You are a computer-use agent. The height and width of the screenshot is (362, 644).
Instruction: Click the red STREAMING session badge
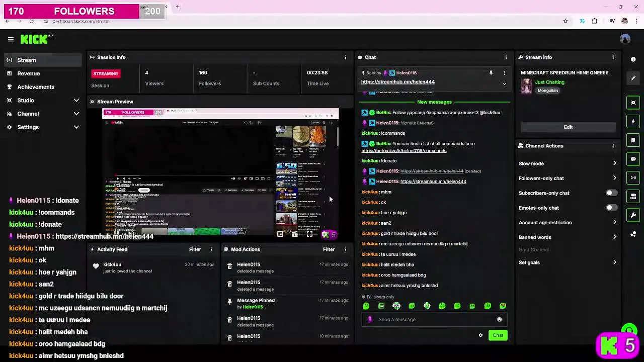(x=105, y=73)
